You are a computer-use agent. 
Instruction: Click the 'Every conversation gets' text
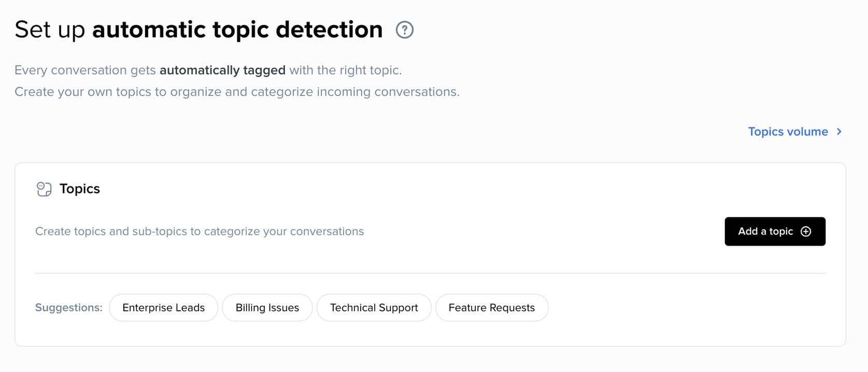click(85, 70)
